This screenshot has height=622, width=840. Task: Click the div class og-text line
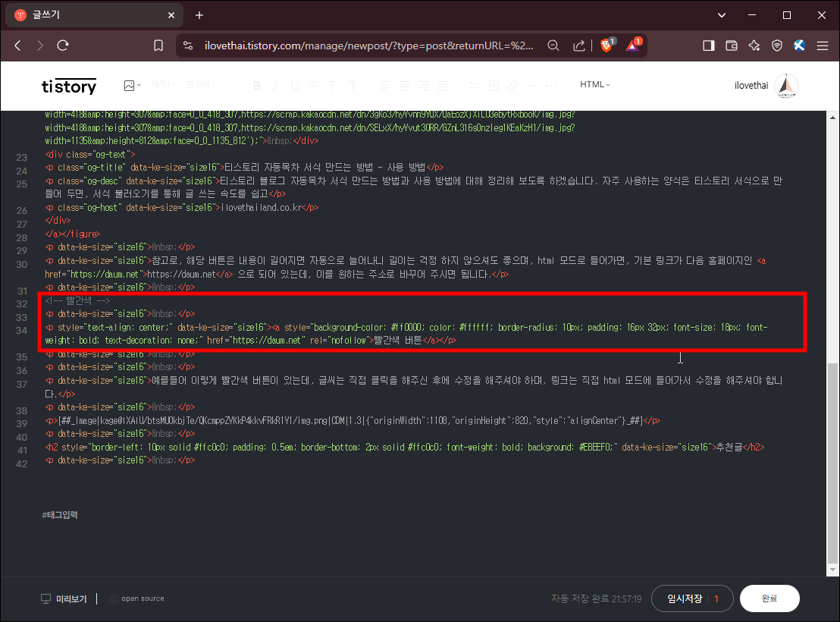(x=90, y=155)
